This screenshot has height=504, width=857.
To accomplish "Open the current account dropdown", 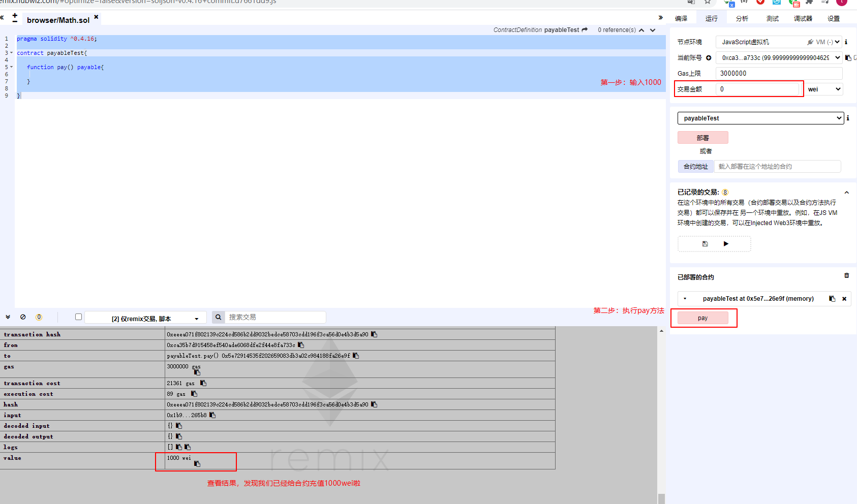I will (779, 58).
